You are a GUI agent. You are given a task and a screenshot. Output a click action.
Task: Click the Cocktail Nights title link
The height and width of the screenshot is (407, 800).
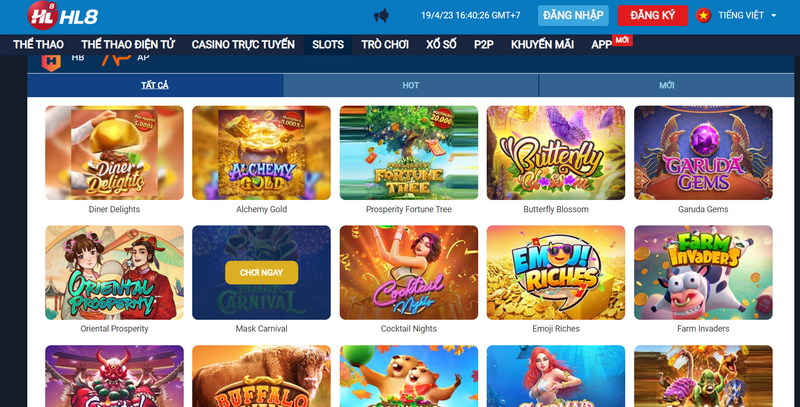(x=409, y=329)
